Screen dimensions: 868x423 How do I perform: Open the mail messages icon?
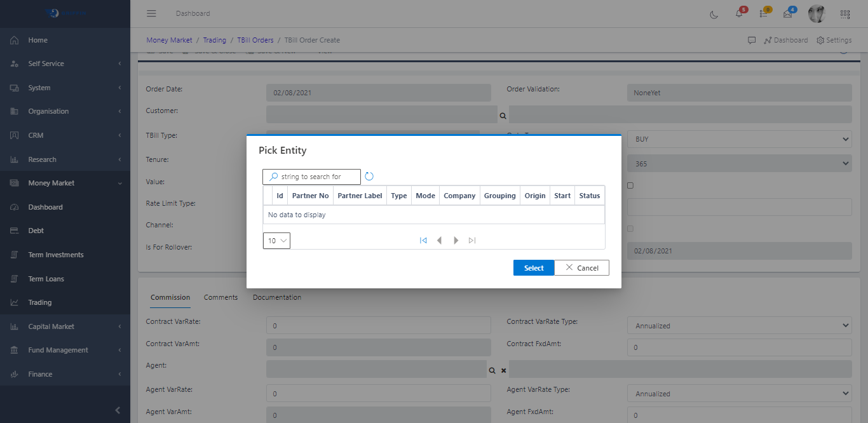click(788, 14)
